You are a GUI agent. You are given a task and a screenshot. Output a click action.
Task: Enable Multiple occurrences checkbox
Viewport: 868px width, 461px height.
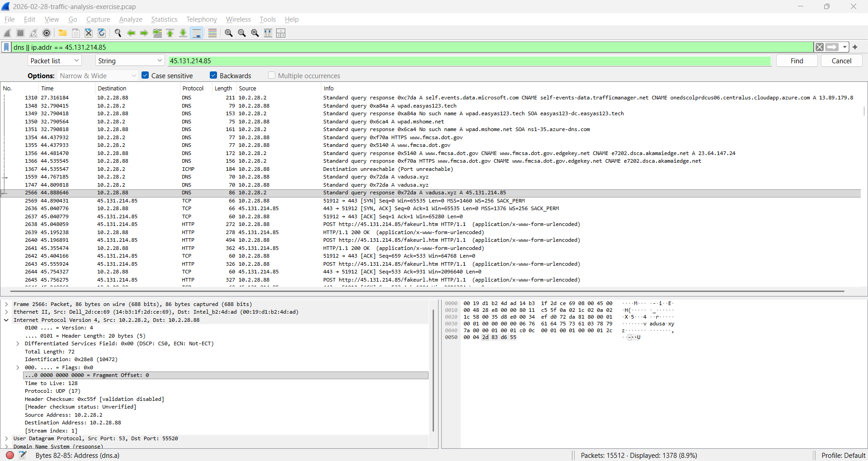pos(272,75)
